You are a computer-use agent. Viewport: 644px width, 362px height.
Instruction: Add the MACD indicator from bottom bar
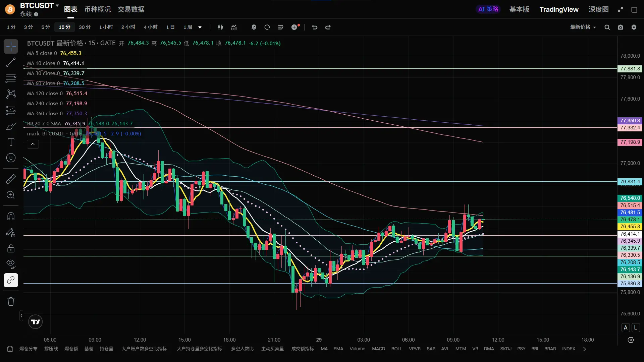click(x=378, y=349)
